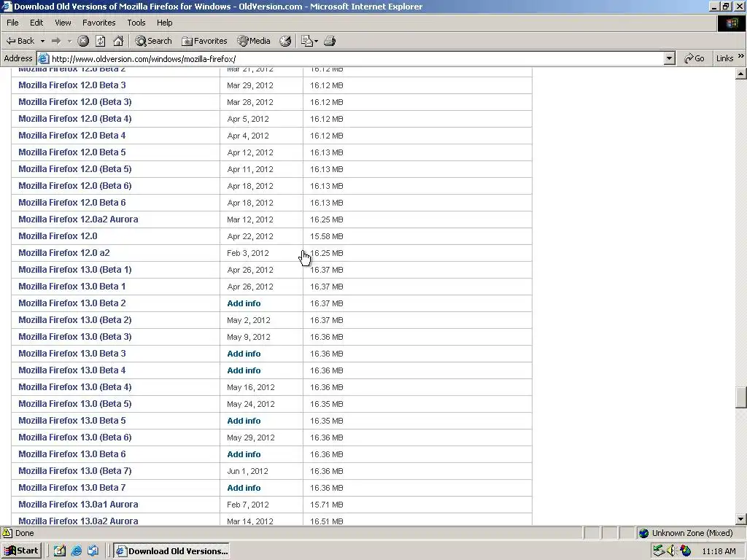Launch Internet Explorer from quick launch
747x560 pixels.
(76, 551)
